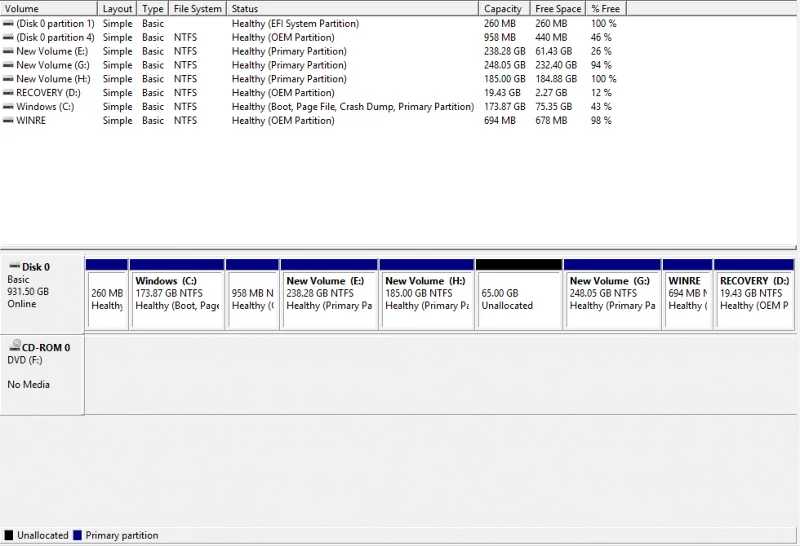The image size is (800, 546).
Task: Click the blue Primary partition legend swatch
Action: [78, 535]
